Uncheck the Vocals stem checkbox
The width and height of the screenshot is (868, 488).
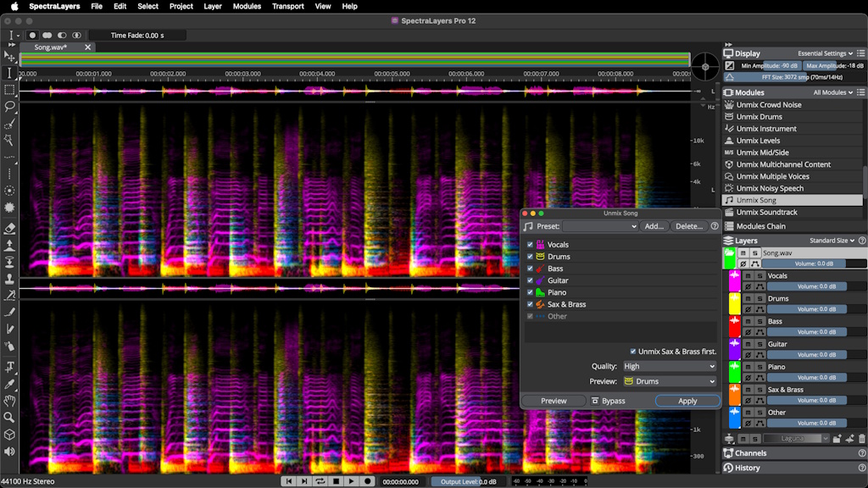pos(530,244)
